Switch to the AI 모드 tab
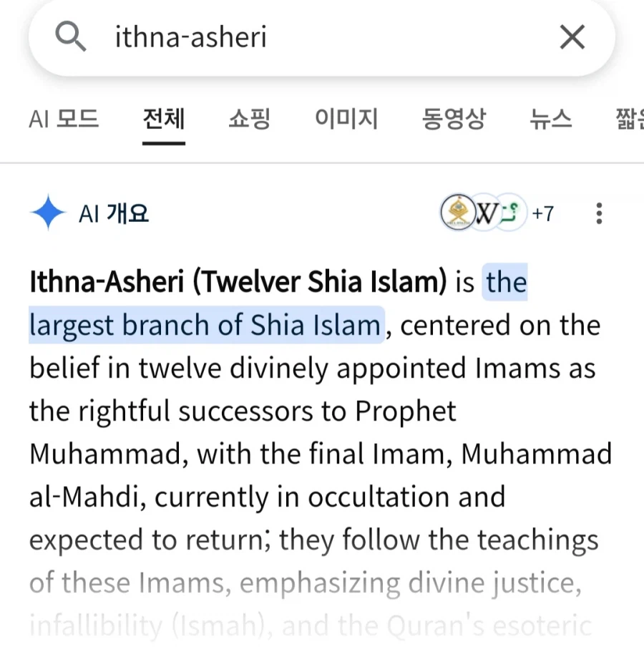This screenshot has height=647, width=644. (64, 119)
